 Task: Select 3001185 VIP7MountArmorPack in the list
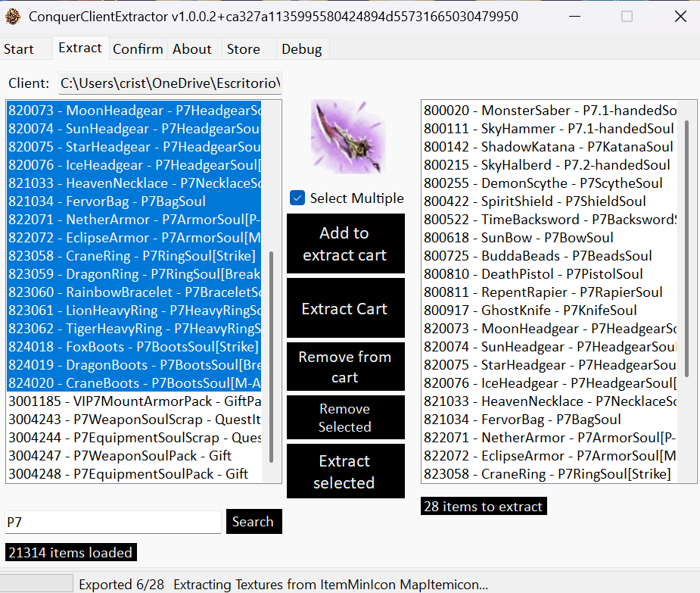point(134,401)
